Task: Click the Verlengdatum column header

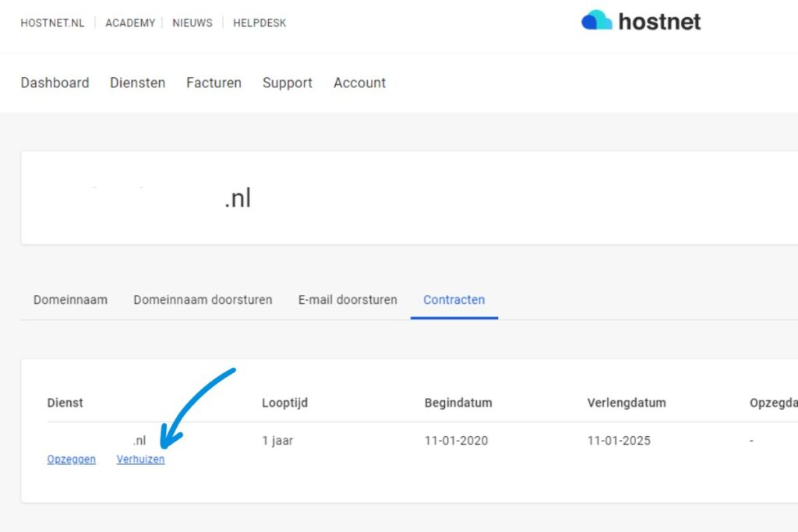Action: coord(626,403)
